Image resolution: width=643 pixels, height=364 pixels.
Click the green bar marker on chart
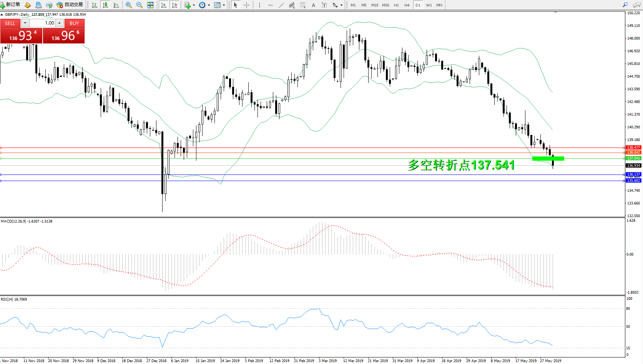pyautogui.click(x=548, y=158)
